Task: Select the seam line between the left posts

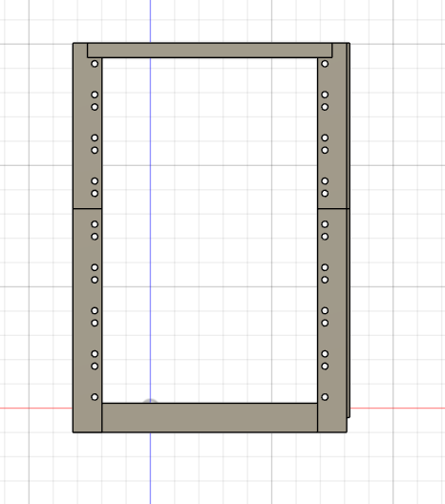Action: point(88,209)
